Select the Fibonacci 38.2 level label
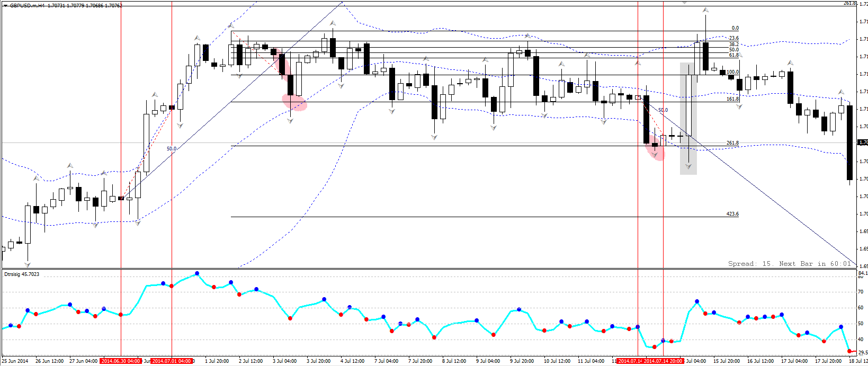This screenshot has height=366, width=868. [x=733, y=44]
